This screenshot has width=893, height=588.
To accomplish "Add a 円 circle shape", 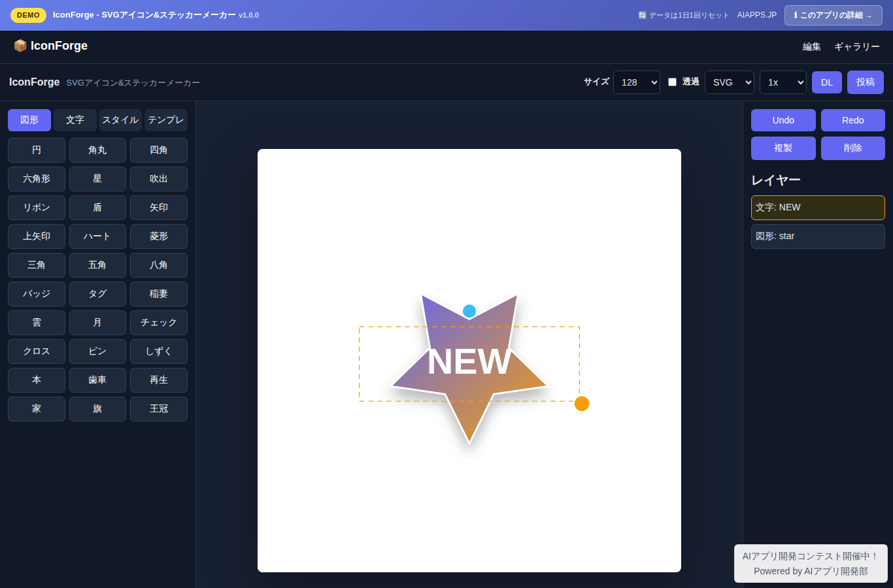I will click(37, 150).
